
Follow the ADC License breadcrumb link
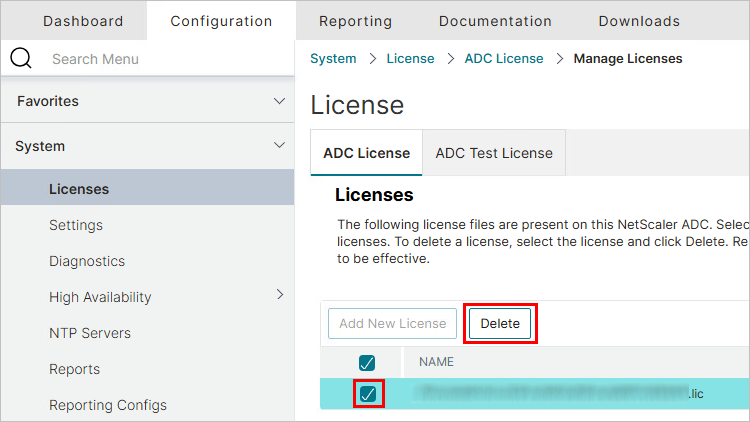tap(504, 59)
